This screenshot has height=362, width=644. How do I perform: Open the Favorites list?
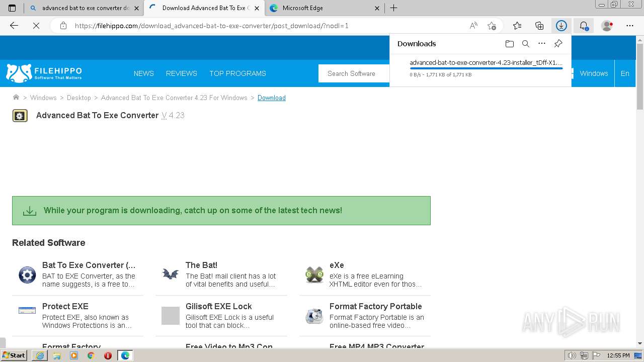point(517,26)
